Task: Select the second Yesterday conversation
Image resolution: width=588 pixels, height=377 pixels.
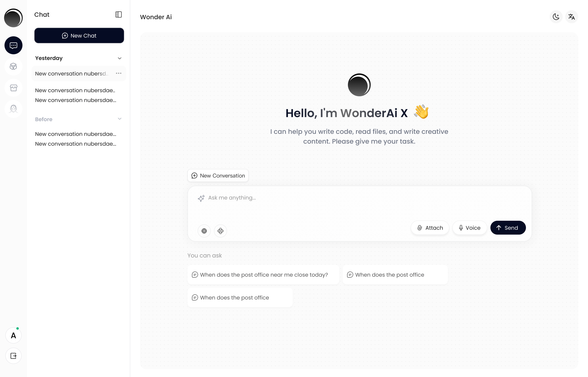Action: point(75,90)
